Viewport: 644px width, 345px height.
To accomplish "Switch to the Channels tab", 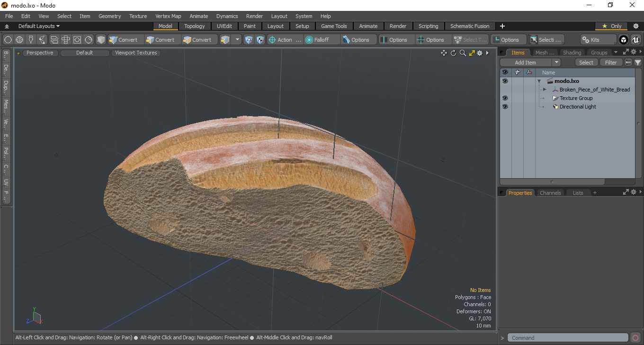I will tap(550, 193).
